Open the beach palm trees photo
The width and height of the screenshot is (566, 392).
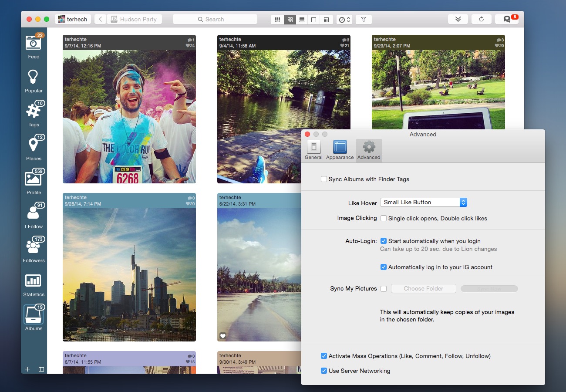click(x=259, y=275)
